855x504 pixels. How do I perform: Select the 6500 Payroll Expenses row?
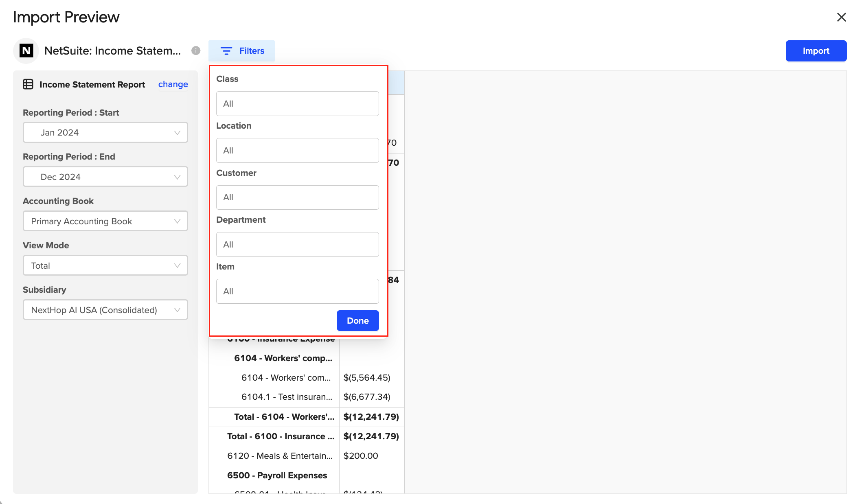tap(277, 476)
